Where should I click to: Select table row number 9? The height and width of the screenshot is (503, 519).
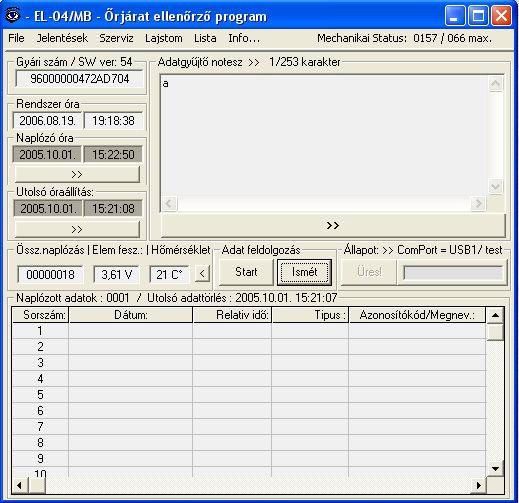pyautogui.click(x=249, y=459)
